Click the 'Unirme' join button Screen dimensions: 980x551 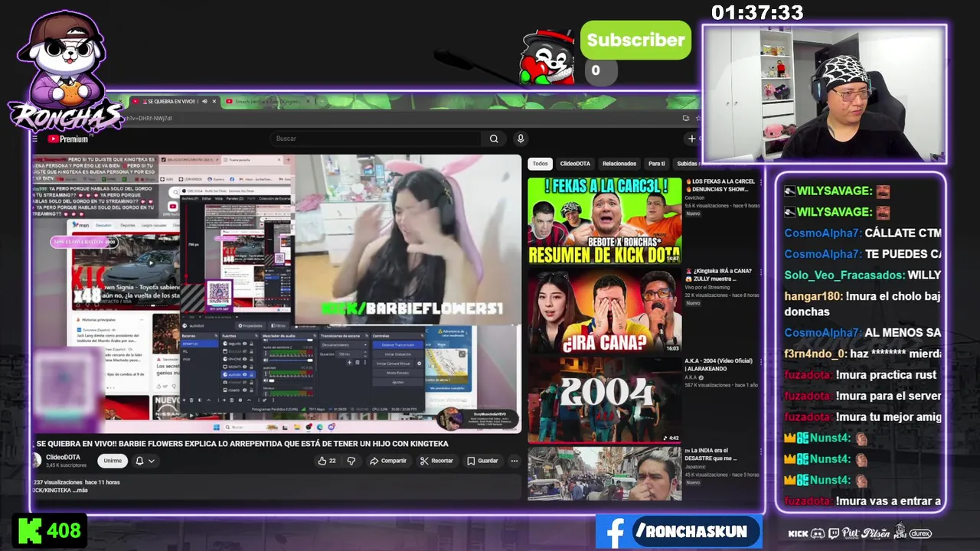(113, 461)
